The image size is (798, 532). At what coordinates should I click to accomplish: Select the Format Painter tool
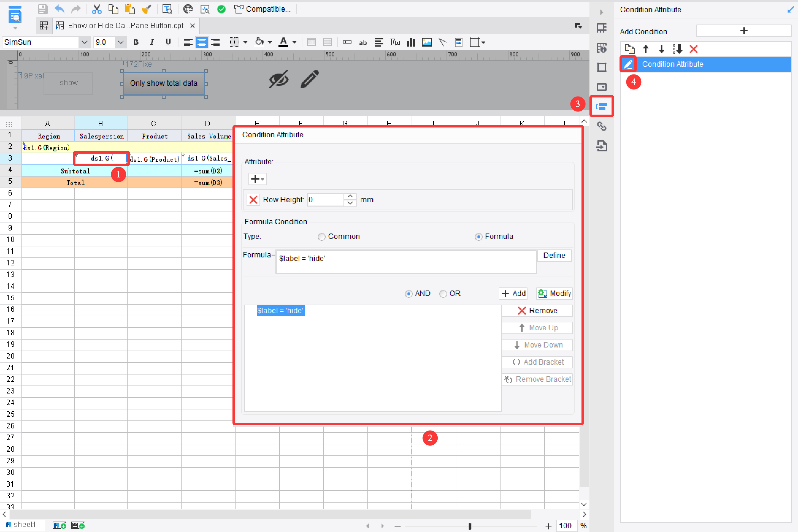[147, 9]
